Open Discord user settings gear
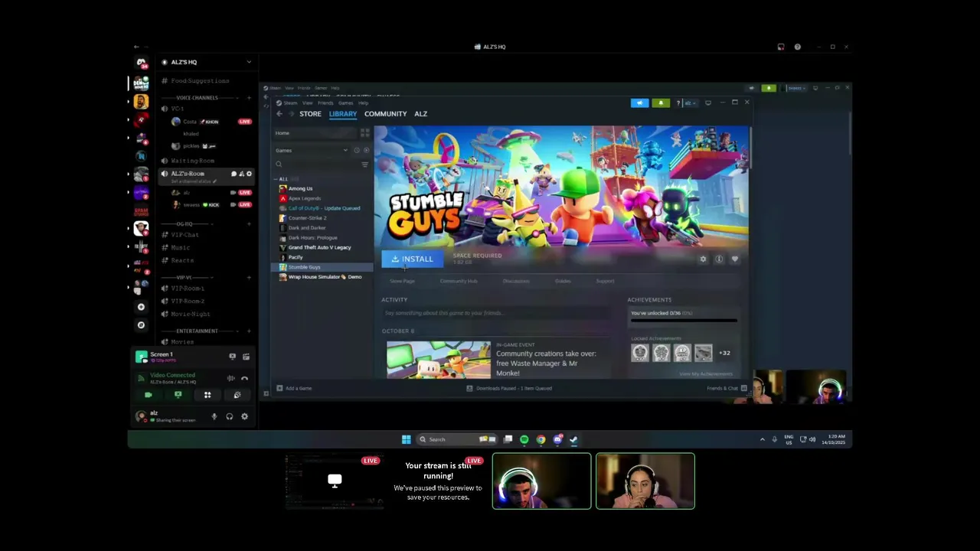Image resolution: width=980 pixels, height=551 pixels. click(x=244, y=417)
